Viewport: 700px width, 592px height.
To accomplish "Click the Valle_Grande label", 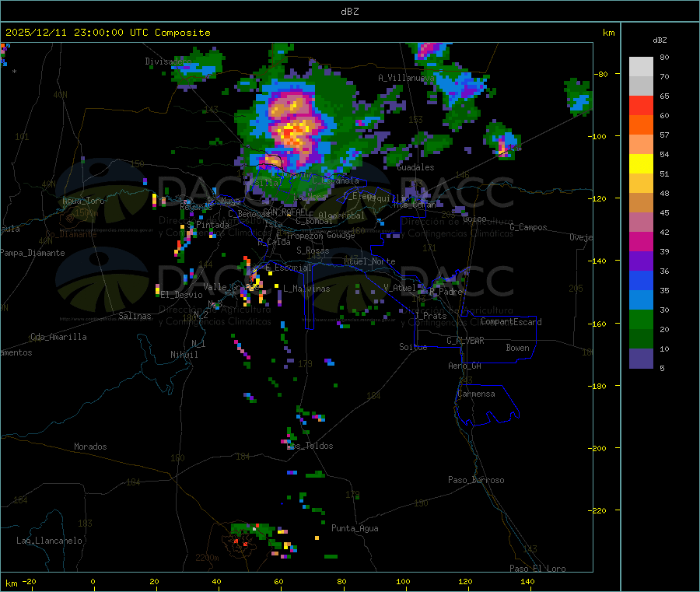I will pos(229,287).
